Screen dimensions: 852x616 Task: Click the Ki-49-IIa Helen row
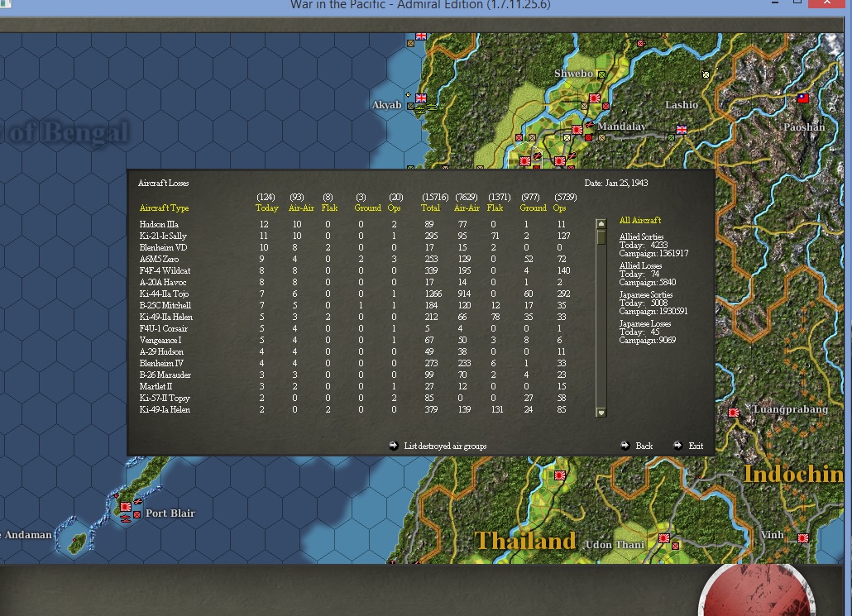(x=353, y=317)
